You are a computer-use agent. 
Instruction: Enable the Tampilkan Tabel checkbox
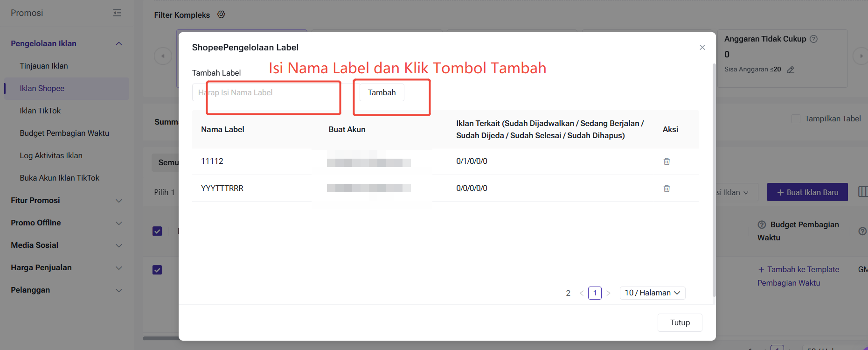click(x=796, y=119)
